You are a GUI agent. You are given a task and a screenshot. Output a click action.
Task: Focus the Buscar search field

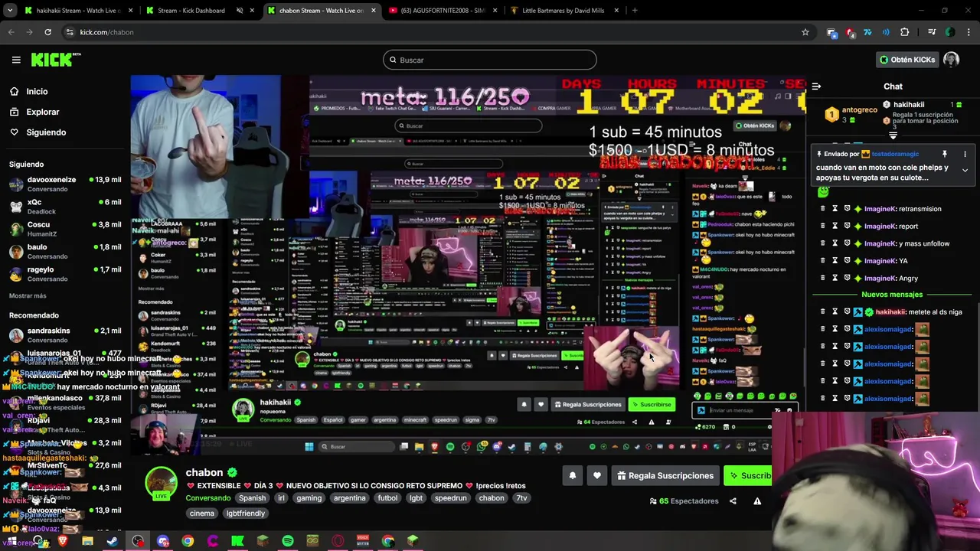pyautogui.click(x=490, y=60)
